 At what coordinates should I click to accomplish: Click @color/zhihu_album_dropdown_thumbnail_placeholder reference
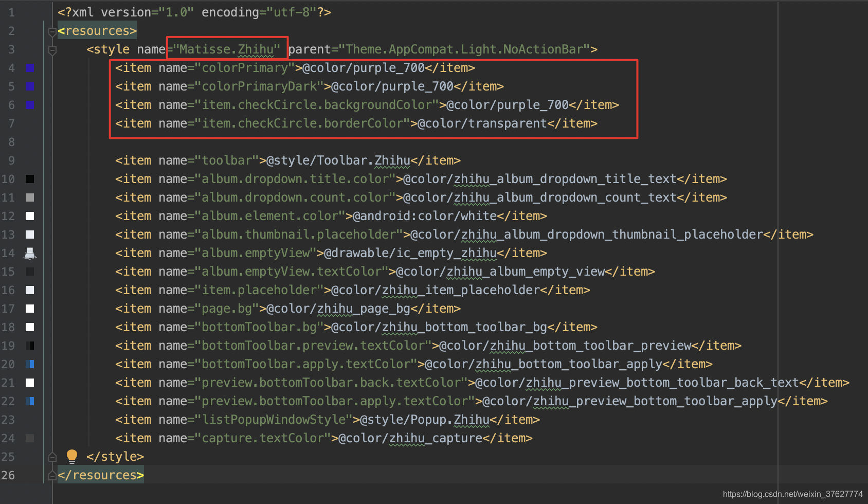pos(587,235)
